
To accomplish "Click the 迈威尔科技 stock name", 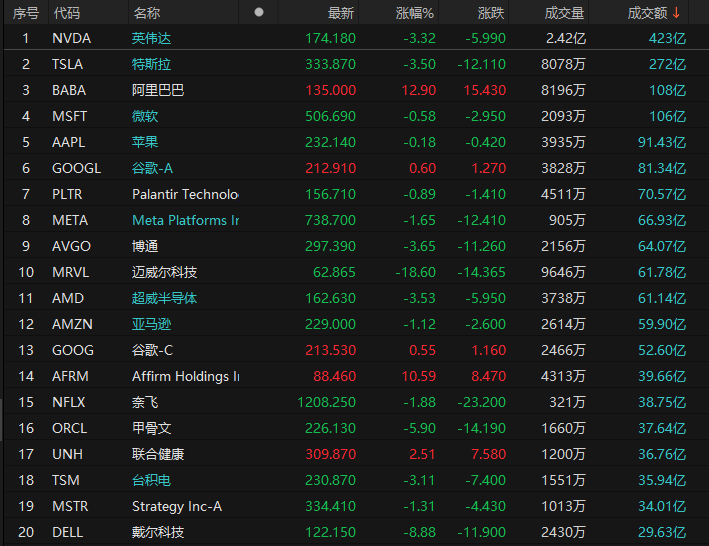I will [x=164, y=272].
